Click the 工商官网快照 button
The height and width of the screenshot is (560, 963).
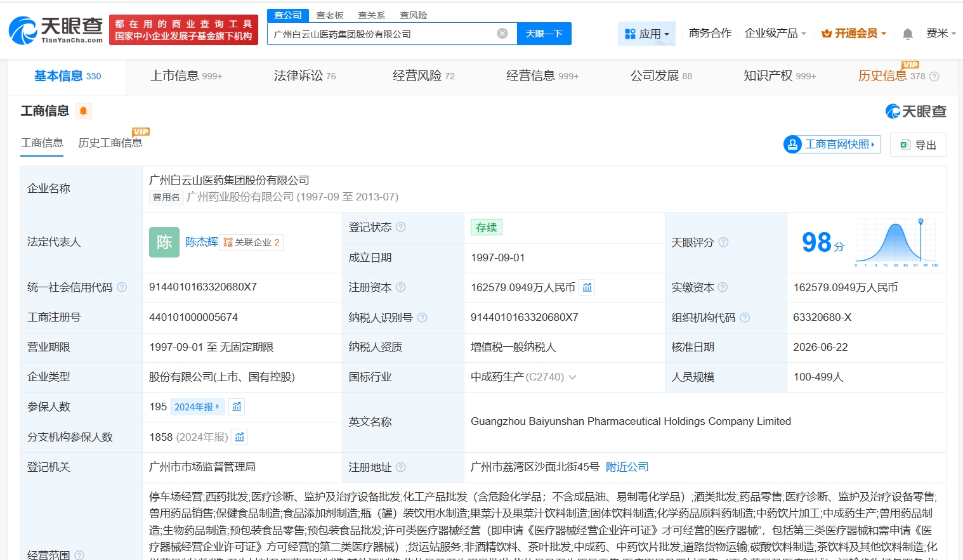click(x=832, y=145)
